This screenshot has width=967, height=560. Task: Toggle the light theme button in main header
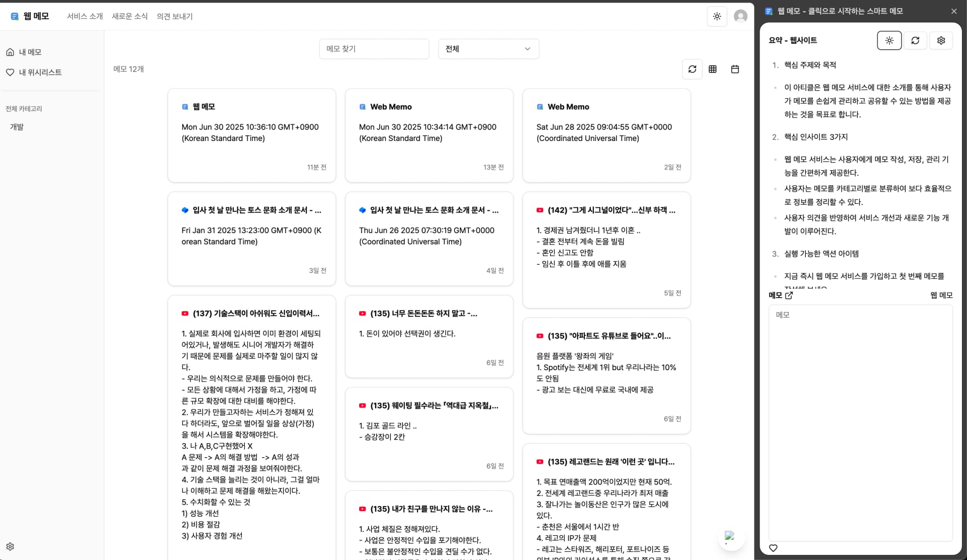point(717,16)
